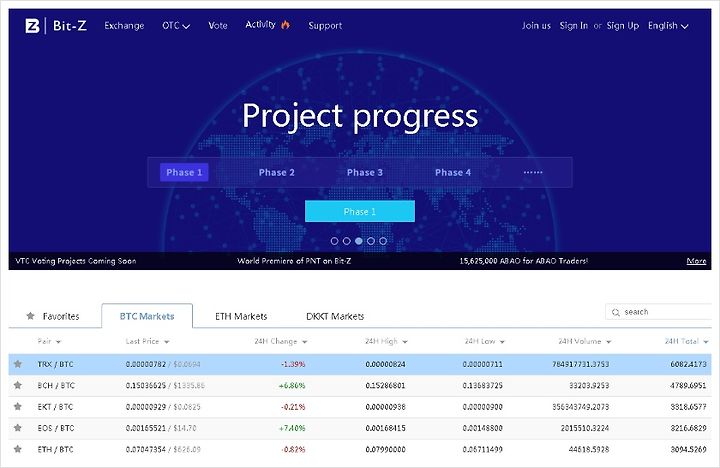The height and width of the screenshot is (468, 720).
Task: Click the +7.40% change value
Action: [x=292, y=428]
